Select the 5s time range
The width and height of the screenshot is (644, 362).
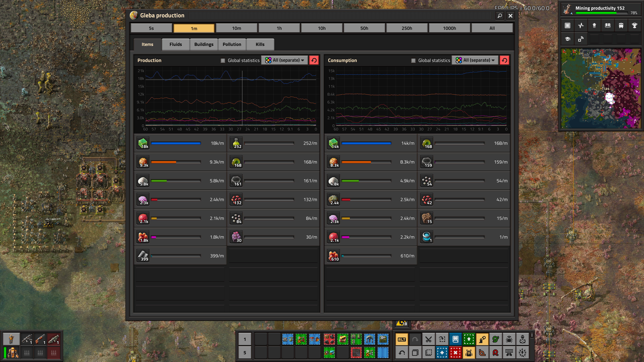pyautogui.click(x=151, y=28)
